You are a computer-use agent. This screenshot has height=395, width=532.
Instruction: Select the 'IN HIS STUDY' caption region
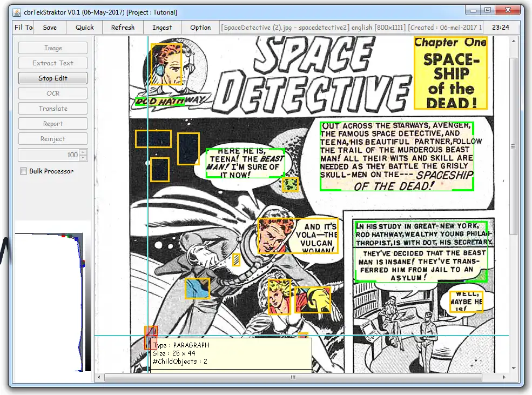[x=421, y=251]
